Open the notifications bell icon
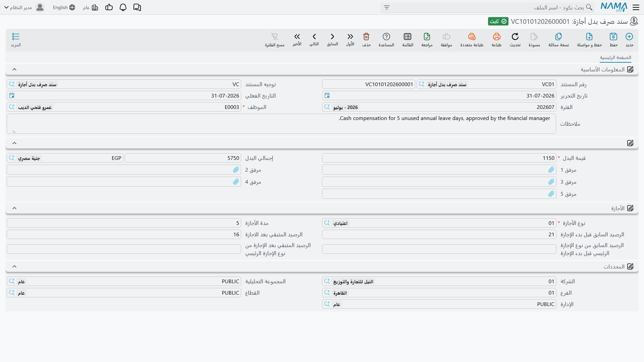The width and height of the screenshot is (644, 362). click(123, 7)
